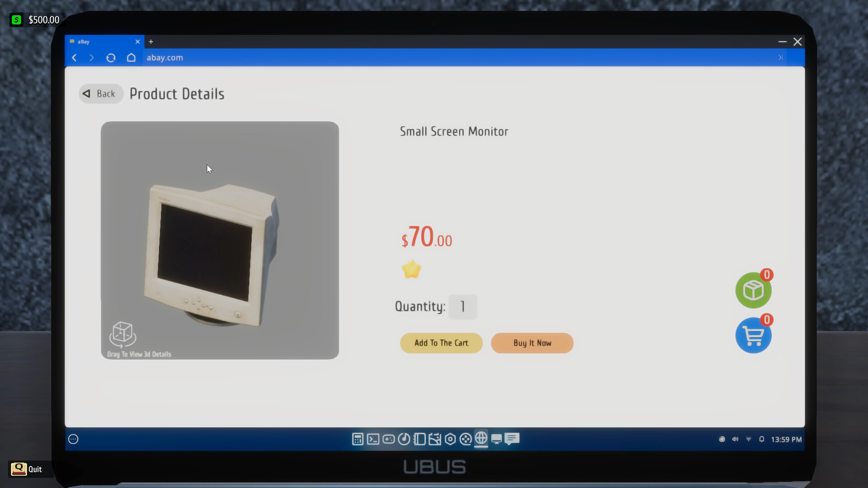Screen dimensions: 868x488
Task: Select the Add To The Cart button
Action: (441, 343)
